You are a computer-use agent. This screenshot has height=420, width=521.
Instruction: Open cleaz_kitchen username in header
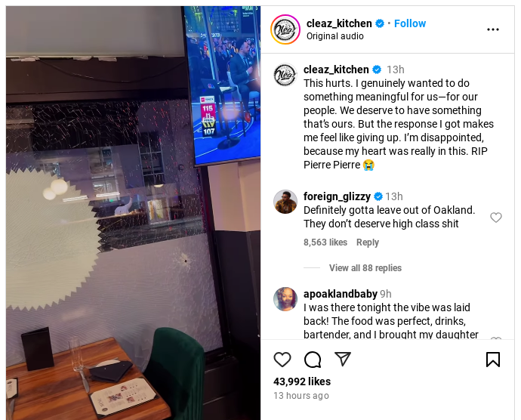339,23
